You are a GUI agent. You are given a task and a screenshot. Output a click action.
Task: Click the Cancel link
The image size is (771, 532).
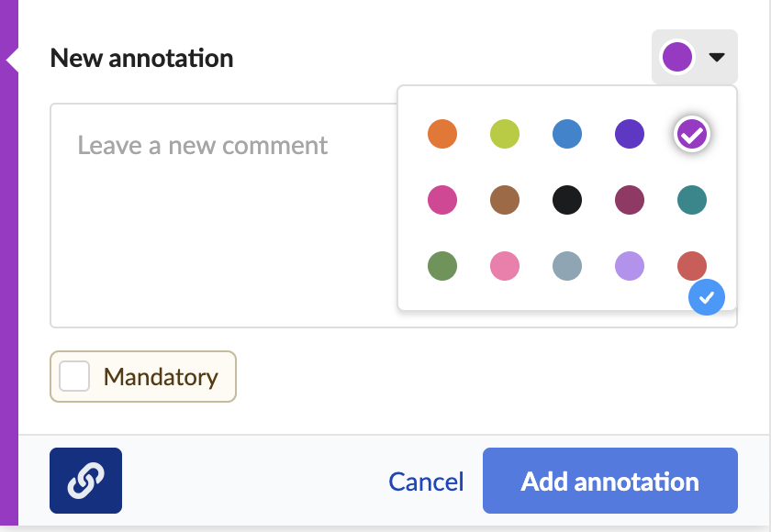[x=426, y=482]
